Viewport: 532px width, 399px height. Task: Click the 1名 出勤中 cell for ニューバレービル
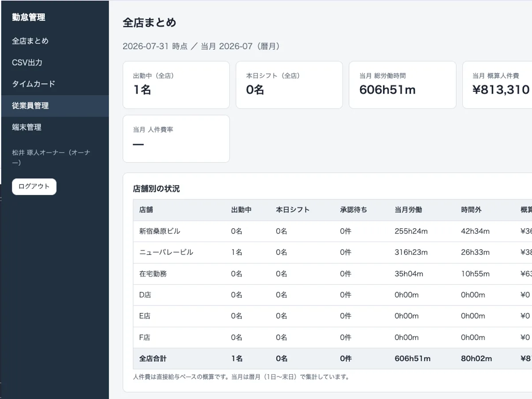tap(237, 253)
